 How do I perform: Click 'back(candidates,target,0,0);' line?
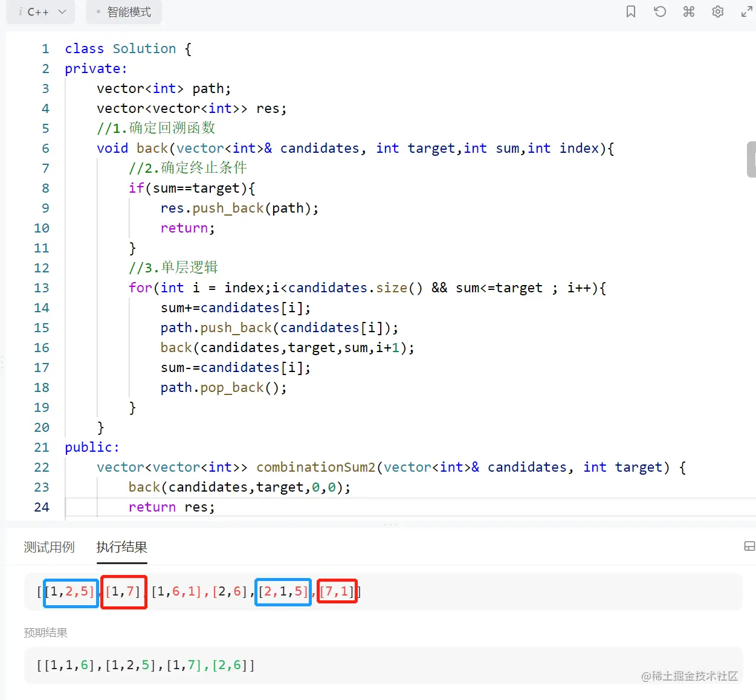[239, 487]
